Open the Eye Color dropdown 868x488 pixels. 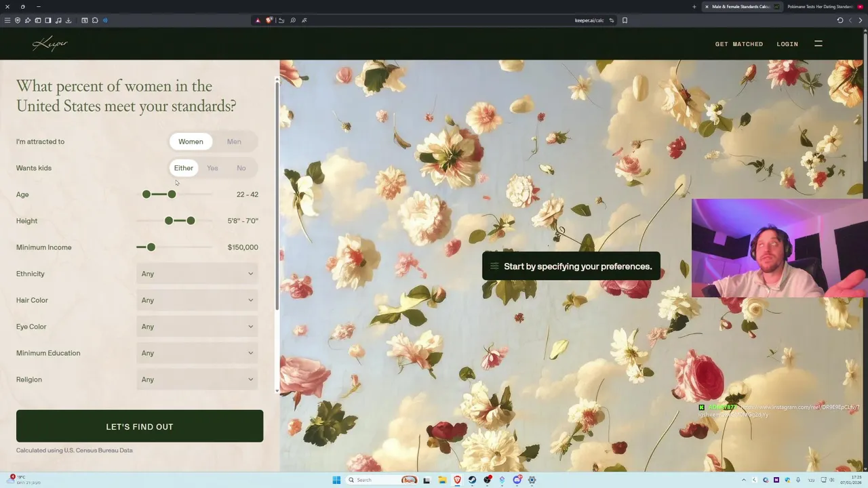[197, 327]
